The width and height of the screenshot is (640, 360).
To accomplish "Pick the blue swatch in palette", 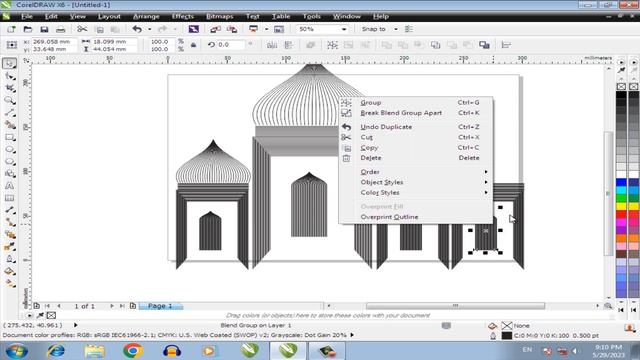I will click(x=621, y=182).
